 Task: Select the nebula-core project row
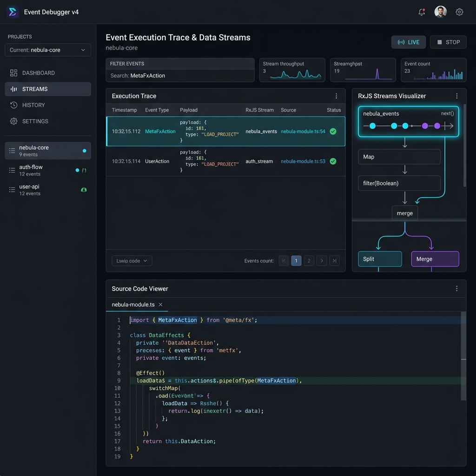(x=48, y=151)
